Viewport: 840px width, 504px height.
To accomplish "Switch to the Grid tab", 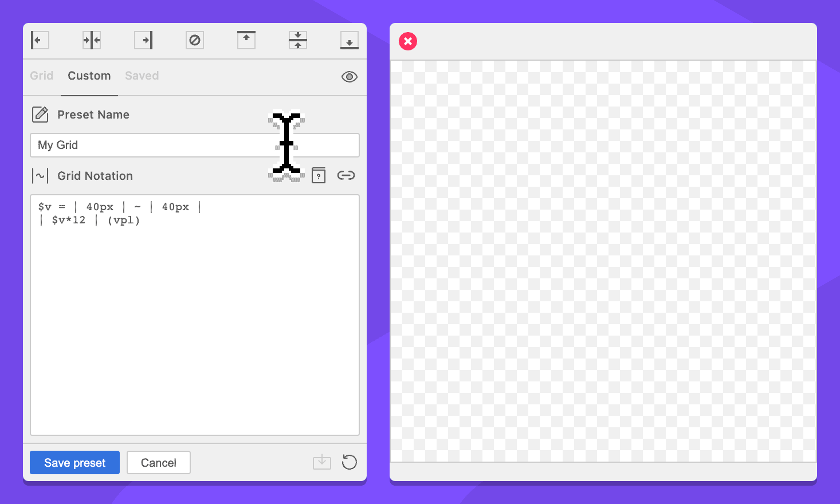I will coord(42,76).
